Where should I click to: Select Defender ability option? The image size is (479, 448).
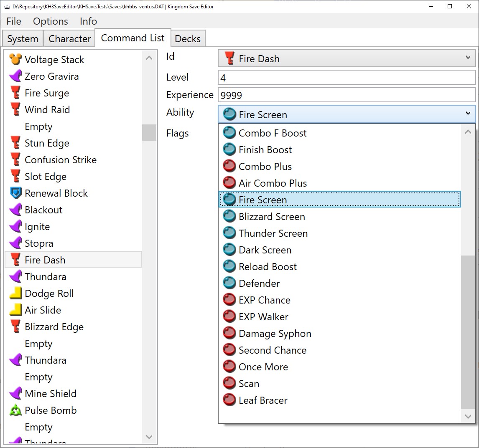[x=339, y=283]
